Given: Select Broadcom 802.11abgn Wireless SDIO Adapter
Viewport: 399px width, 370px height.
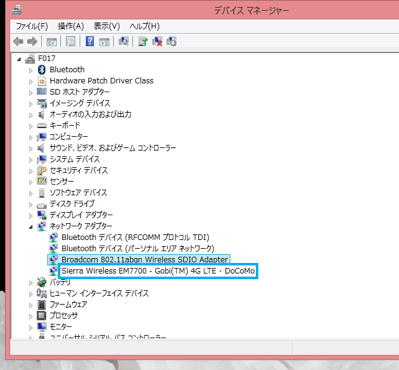Looking at the screenshot, I should 145,260.
